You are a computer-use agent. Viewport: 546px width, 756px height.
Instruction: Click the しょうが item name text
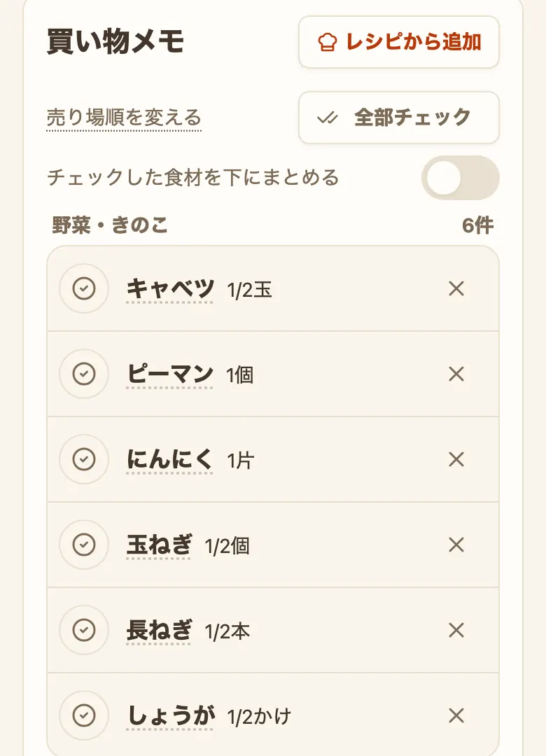pos(170,715)
